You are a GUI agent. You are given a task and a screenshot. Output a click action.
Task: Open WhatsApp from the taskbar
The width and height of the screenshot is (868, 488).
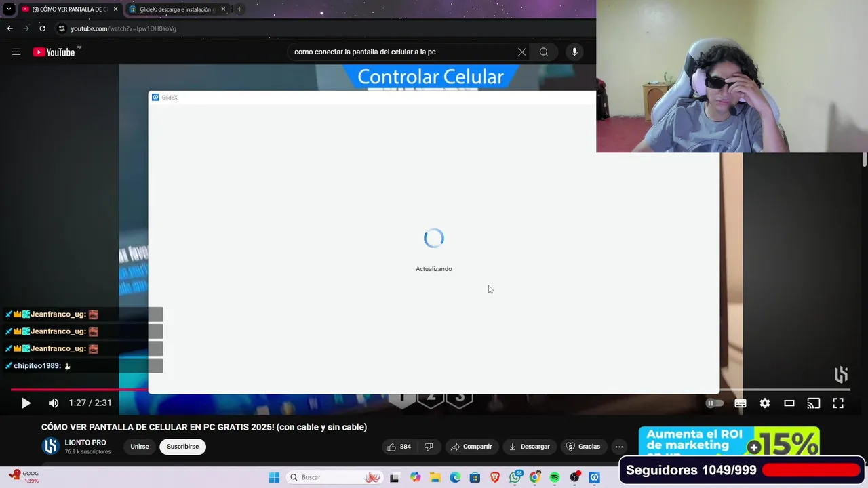tap(515, 477)
